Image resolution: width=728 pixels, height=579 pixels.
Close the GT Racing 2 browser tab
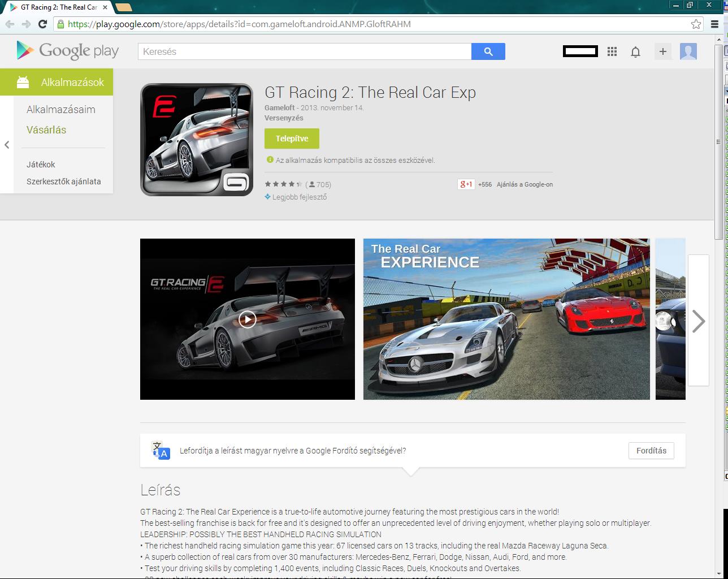click(105, 7)
